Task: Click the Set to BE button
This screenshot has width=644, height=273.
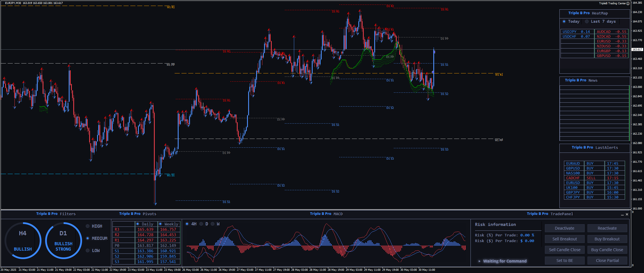Action: (x=564, y=261)
